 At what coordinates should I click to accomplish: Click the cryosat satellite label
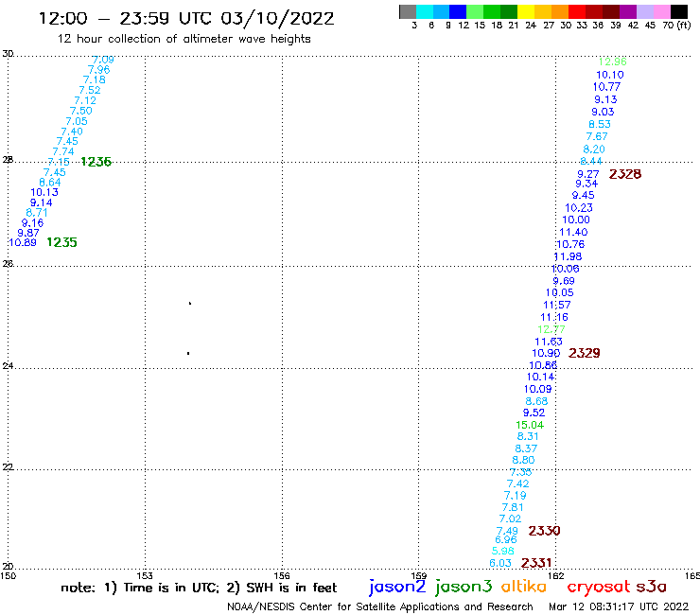coord(599,588)
